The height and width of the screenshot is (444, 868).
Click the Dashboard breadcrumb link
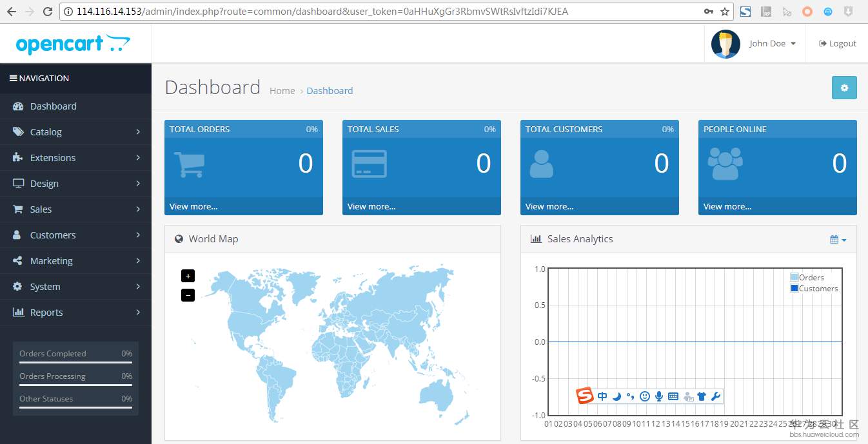(330, 91)
